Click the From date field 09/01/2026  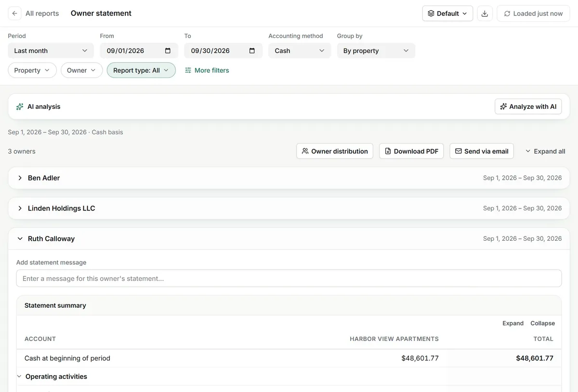(x=139, y=51)
